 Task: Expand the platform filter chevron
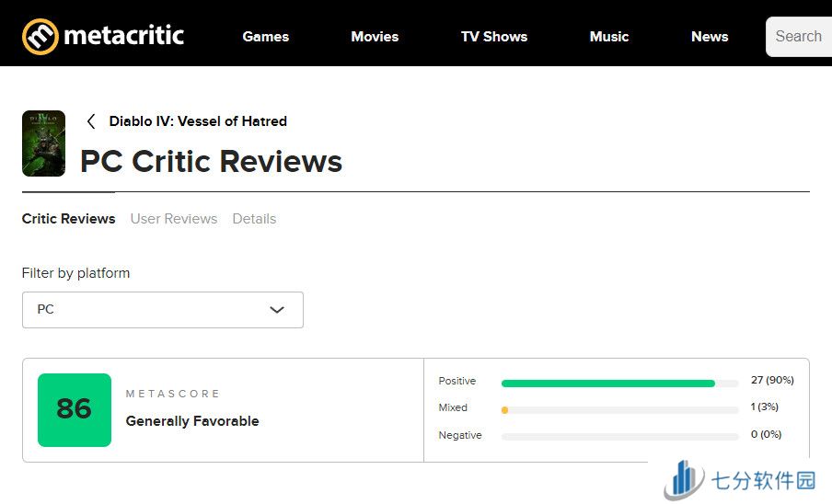pos(277,310)
